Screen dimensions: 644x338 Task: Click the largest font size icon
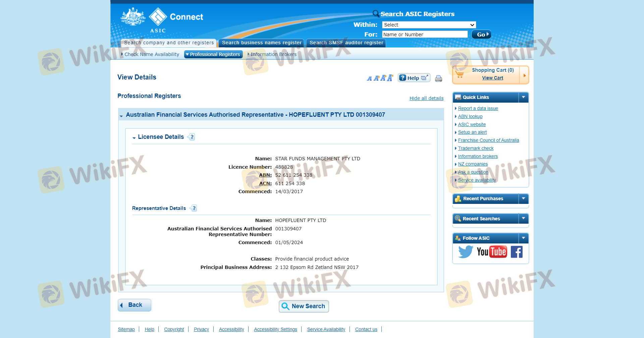point(390,78)
